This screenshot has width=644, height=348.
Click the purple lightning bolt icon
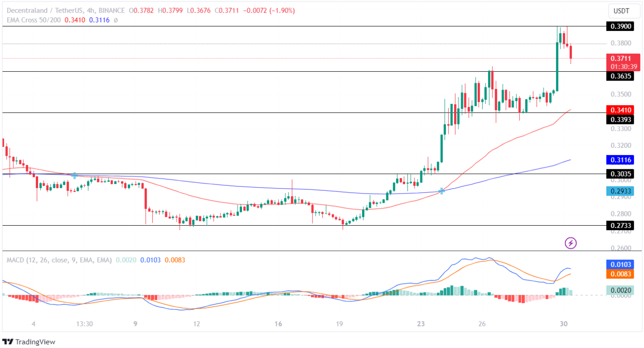tap(571, 243)
